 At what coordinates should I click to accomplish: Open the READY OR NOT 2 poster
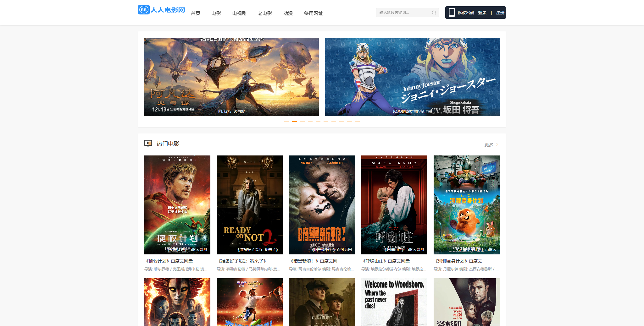click(249, 205)
